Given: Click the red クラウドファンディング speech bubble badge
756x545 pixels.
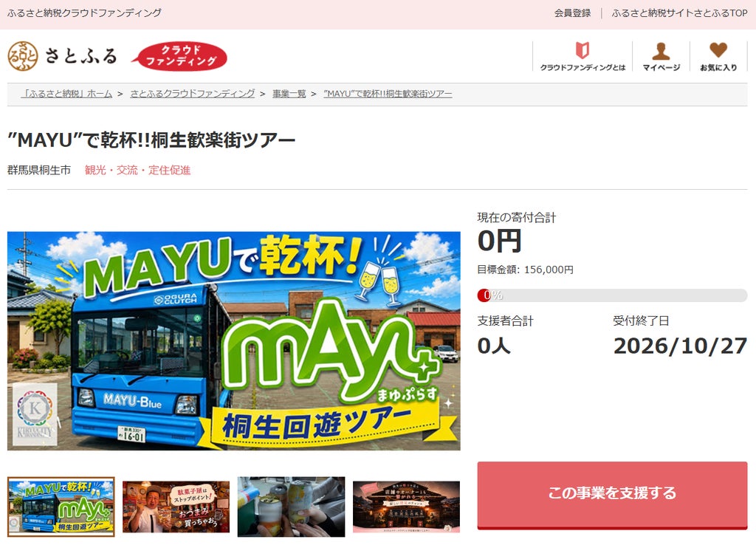Looking at the screenshot, I should tap(179, 56).
